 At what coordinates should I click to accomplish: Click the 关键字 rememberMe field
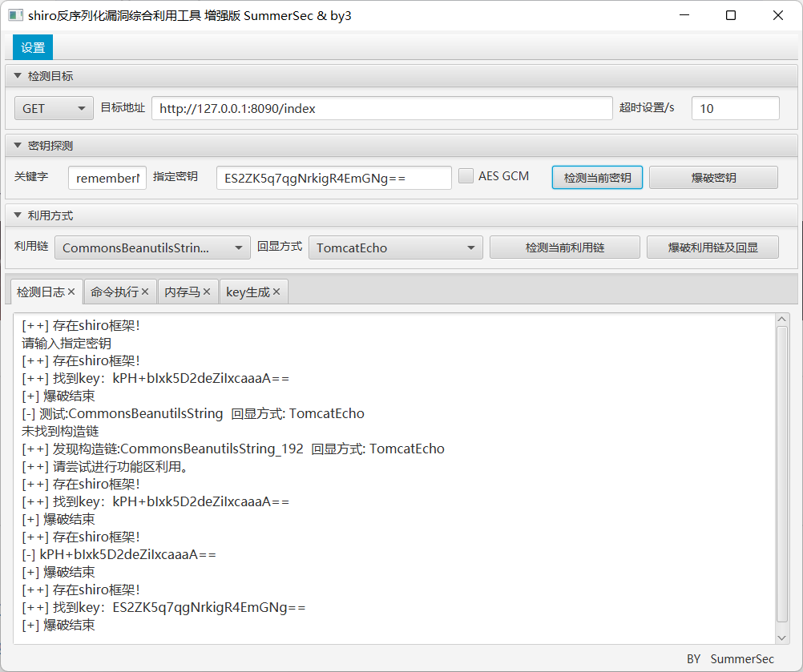107,178
